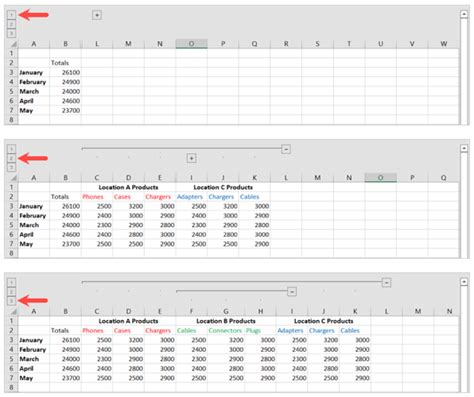
Task: Select column C header in Locations A and C sheet
Action: pos(97,178)
